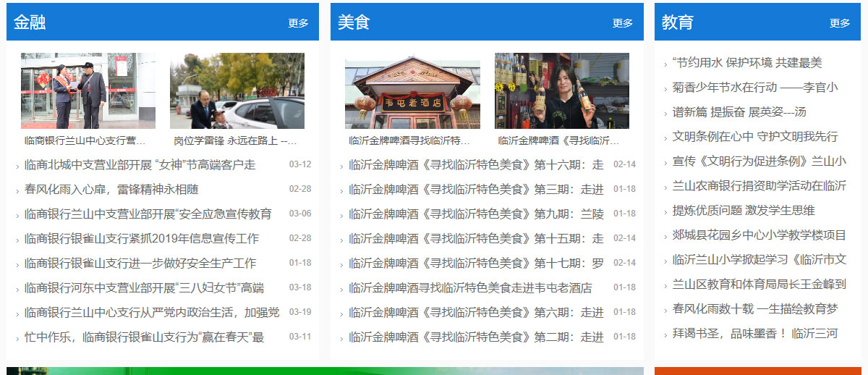Open 寻找临沂特色美食 第九期 article
Viewport: 868px width, 375px height.
tap(476, 214)
